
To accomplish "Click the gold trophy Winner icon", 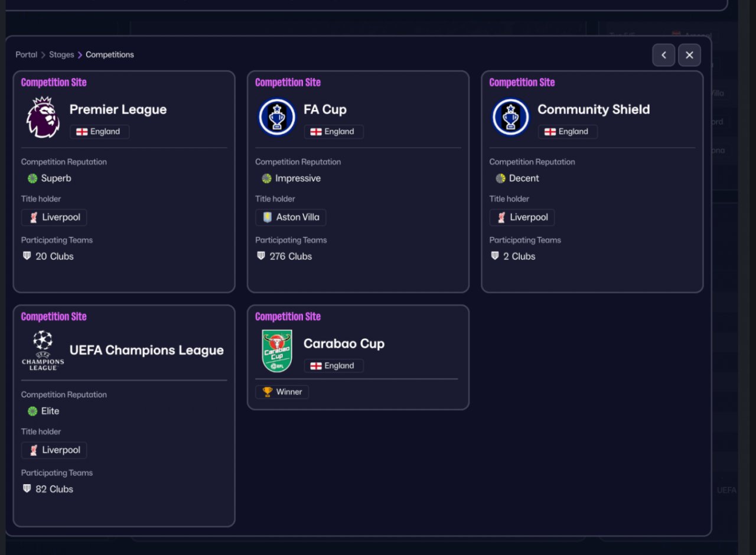I will click(x=268, y=392).
